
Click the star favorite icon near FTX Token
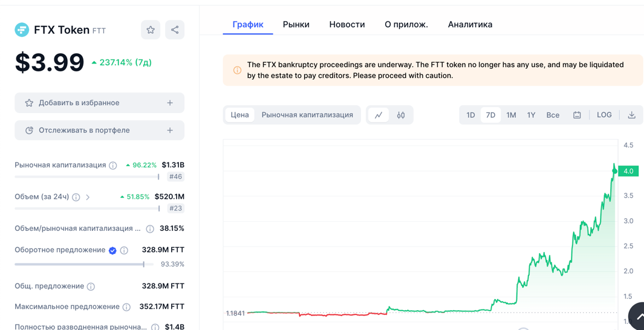pos(151,30)
